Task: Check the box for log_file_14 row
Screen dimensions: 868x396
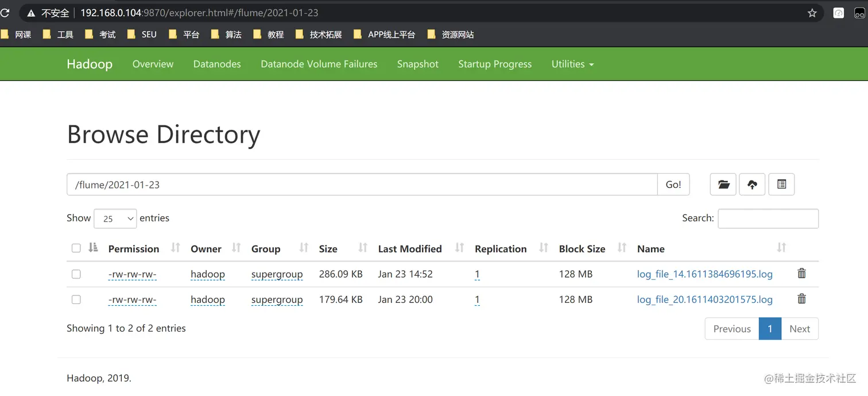Action: pos(76,274)
